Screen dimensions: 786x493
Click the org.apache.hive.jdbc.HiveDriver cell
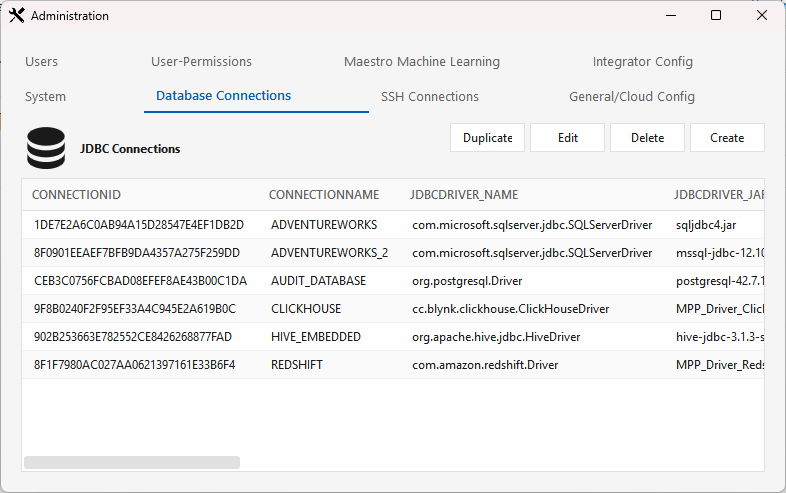pos(496,337)
